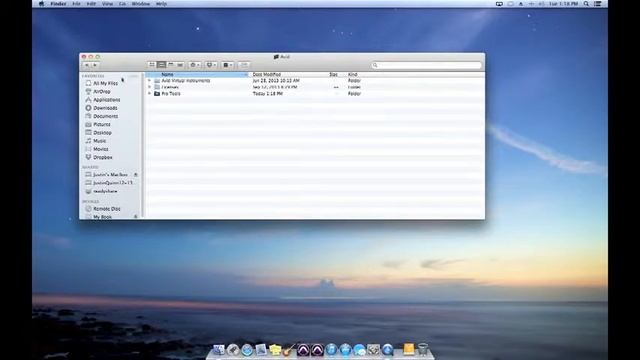Open the Window menu

[x=141, y=4]
